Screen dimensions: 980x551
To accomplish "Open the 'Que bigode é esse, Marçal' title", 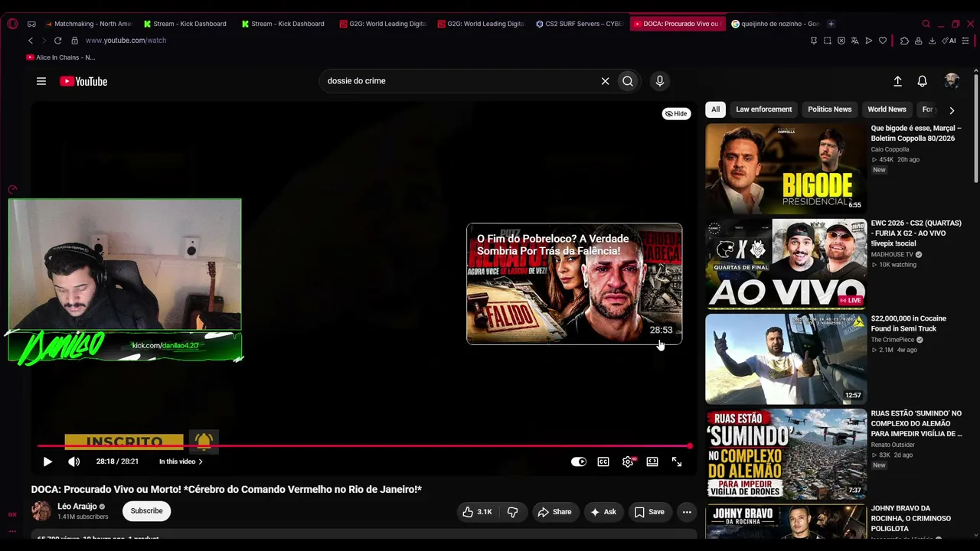I will [916, 133].
